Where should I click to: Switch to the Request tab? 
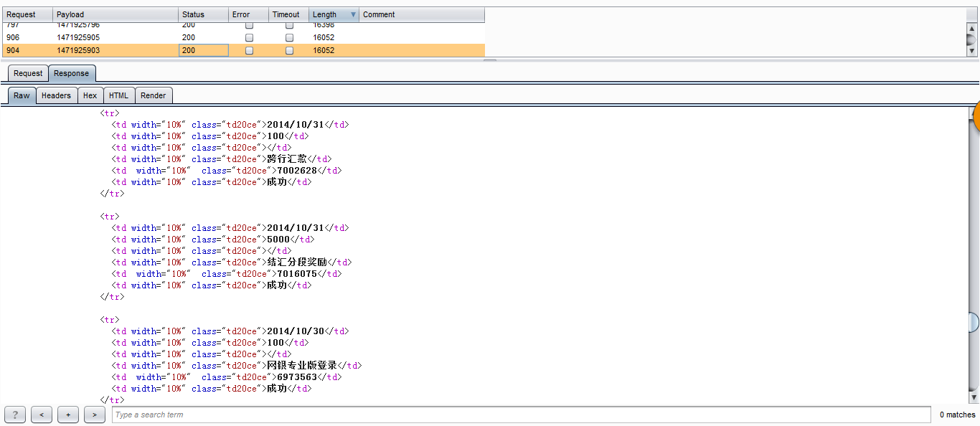point(28,73)
